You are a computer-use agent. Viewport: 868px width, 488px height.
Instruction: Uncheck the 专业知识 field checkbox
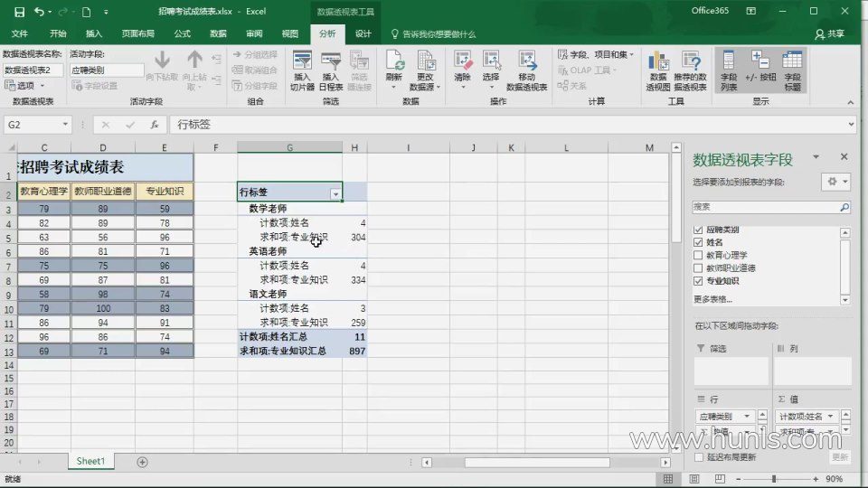click(x=697, y=280)
